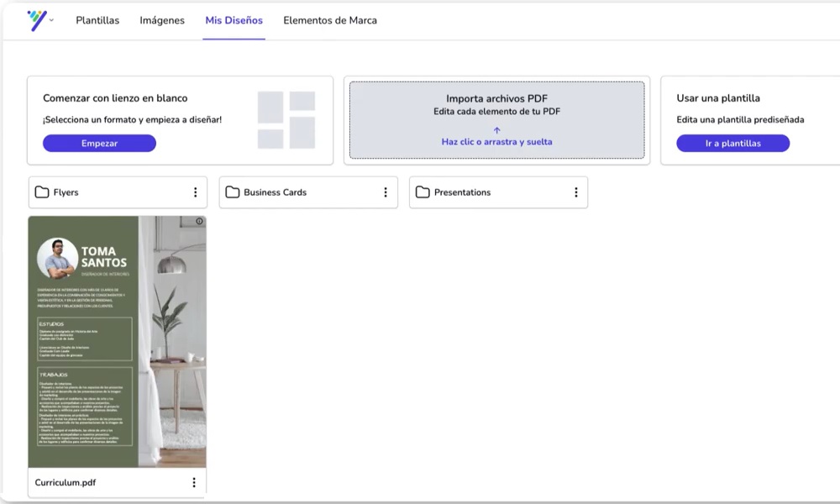Click Ir a plantillas
Screen dimensions: 840x504
click(732, 143)
